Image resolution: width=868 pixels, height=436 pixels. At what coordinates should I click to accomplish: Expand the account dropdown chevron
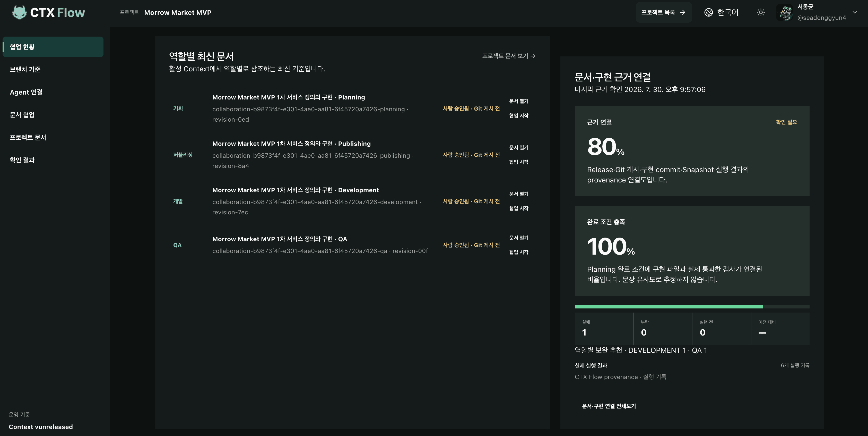(855, 12)
